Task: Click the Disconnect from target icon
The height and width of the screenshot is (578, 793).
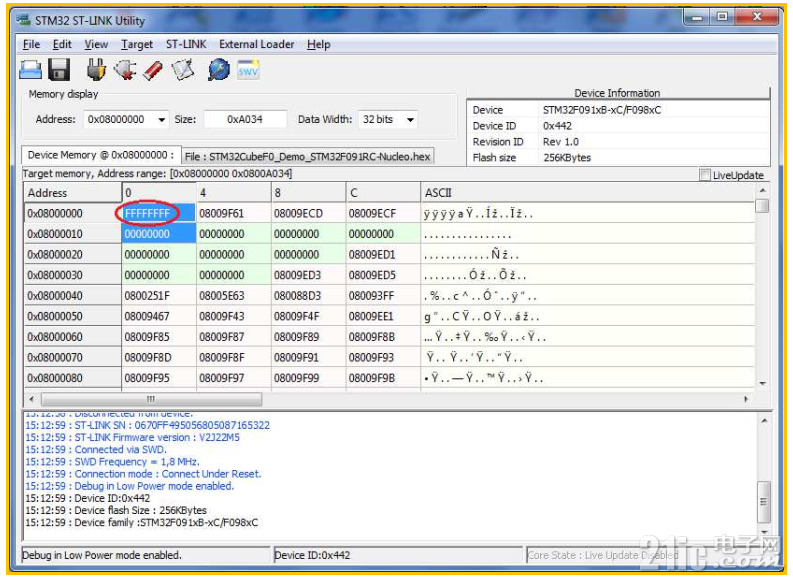Action: [x=125, y=69]
